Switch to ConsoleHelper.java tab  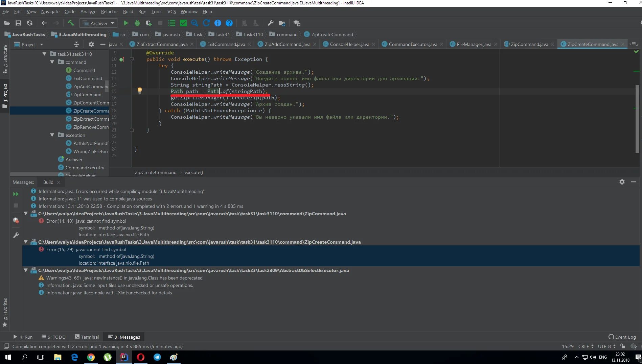pos(349,44)
